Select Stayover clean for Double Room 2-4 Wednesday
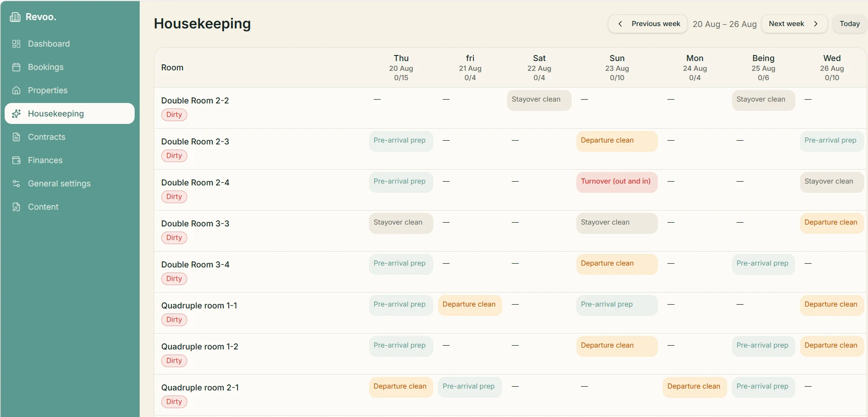 point(832,182)
